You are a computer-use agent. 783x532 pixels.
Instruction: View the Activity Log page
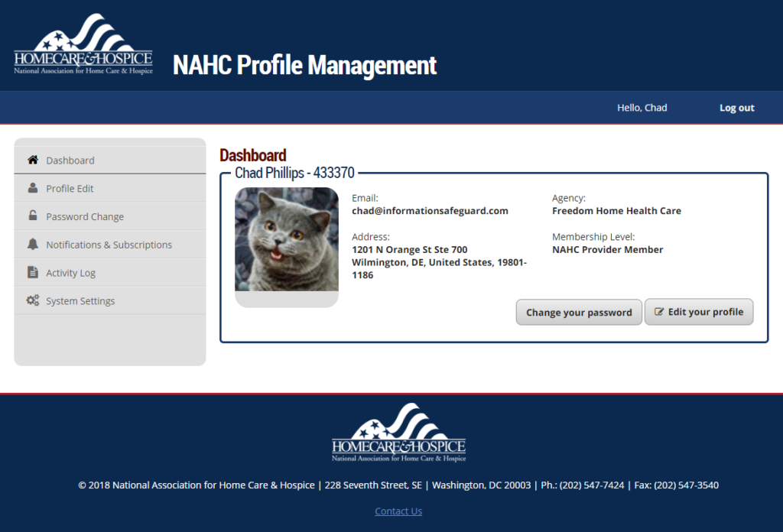(70, 273)
